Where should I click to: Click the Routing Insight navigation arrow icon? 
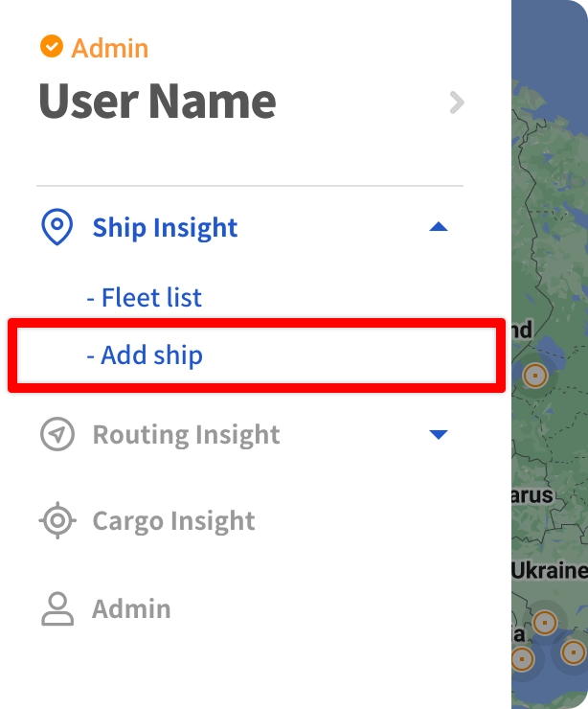pos(57,435)
